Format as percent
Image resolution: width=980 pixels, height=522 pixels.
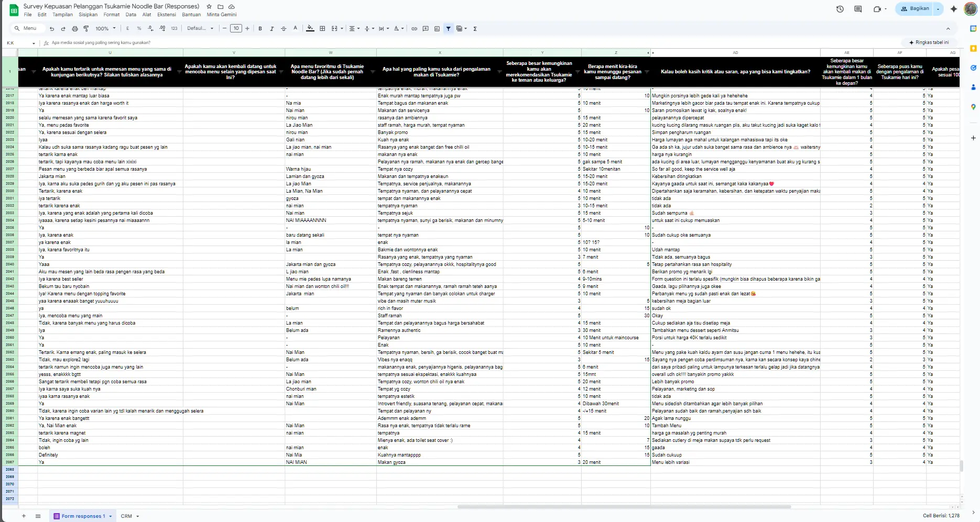[x=139, y=29]
